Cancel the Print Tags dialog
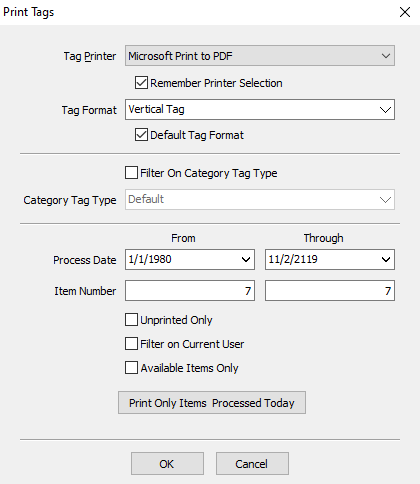The height and width of the screenshot is (484, 420). tap(252, 464)
